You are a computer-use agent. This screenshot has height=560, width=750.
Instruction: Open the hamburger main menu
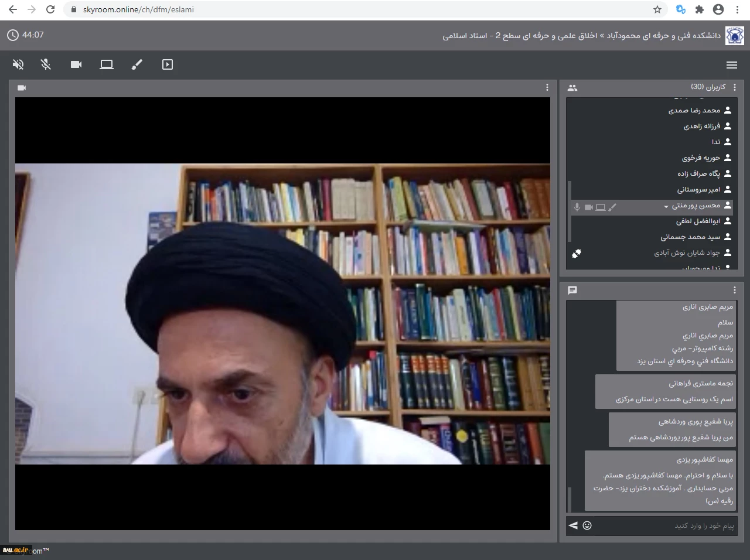731,65
